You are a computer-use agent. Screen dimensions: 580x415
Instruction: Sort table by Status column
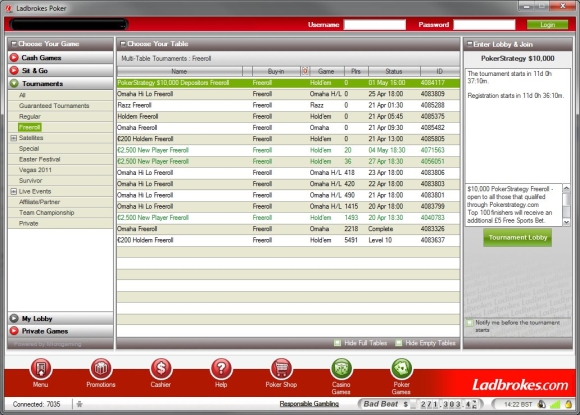pyautogui.click(x=394, y=71)
